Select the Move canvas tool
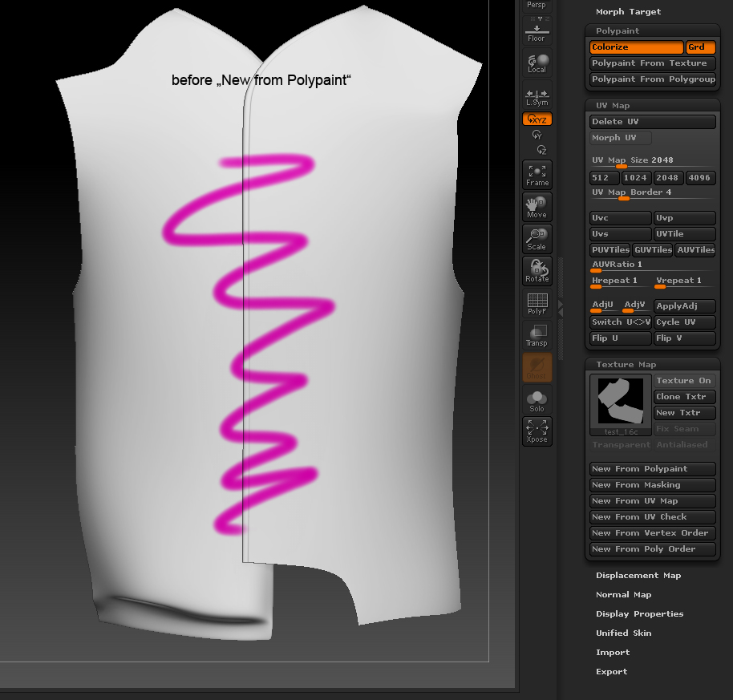This screenshot has width=733, height=700. pos(537,207)
